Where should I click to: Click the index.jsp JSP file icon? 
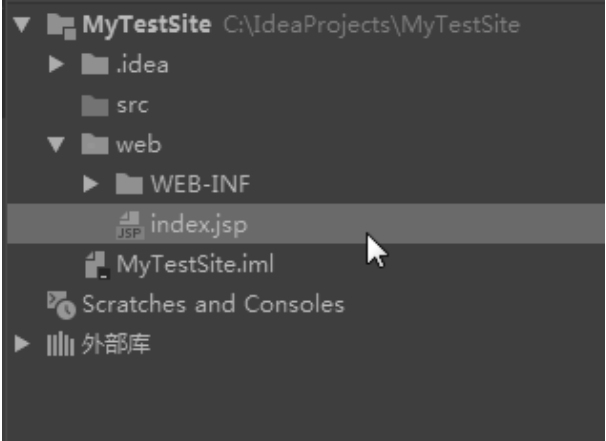(130, 225)
